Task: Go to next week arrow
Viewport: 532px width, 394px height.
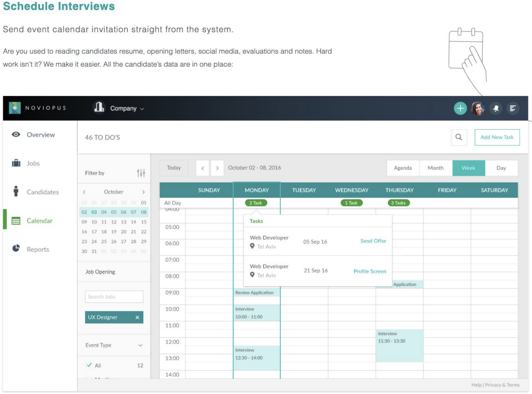Action: tap(217, 168)
